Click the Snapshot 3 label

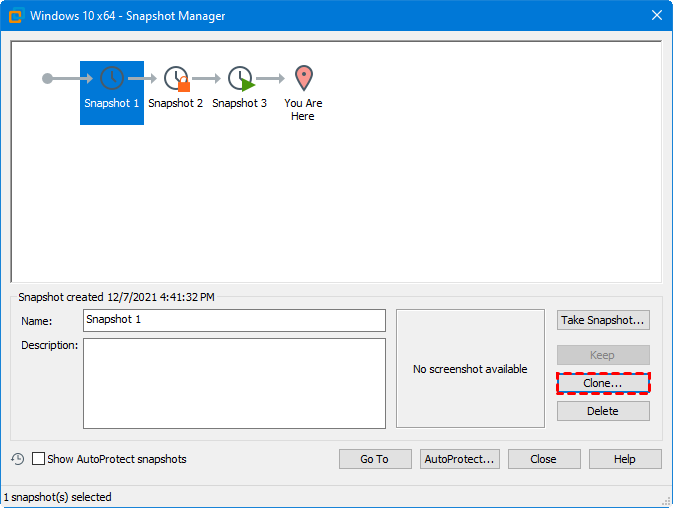[239, 103]
